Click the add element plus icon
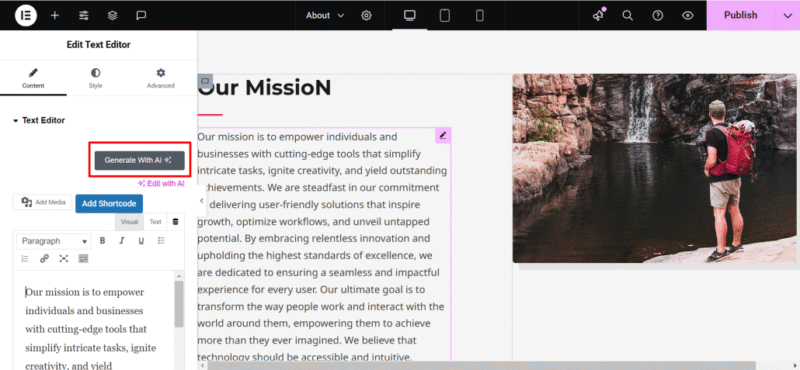The image size is (800, 370). (x=55, y=15)
